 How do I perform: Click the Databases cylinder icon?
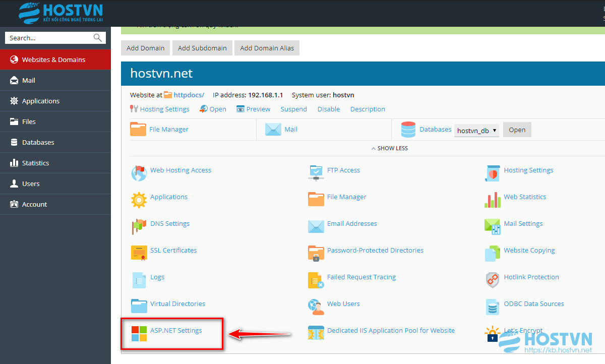(408, 130)
